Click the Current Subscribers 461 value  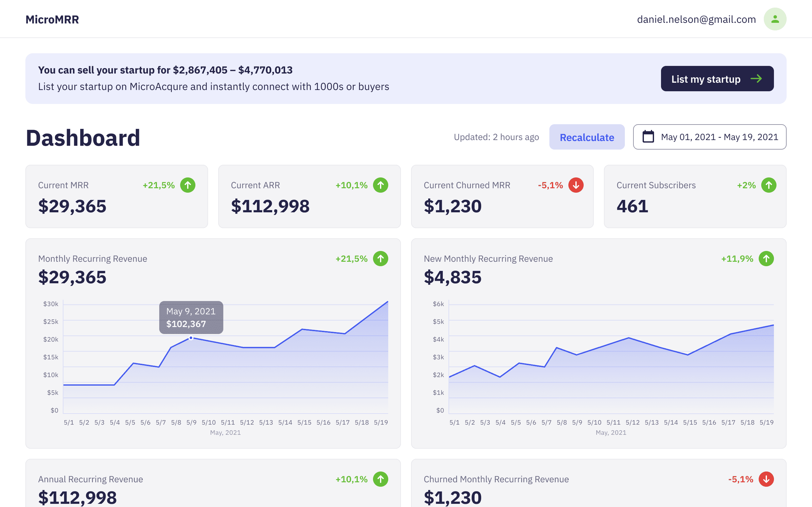tap(632, 206)
